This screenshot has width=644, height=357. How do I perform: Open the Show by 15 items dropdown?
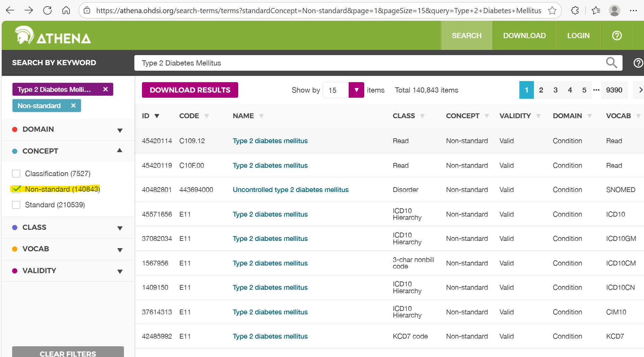point(356,90)
